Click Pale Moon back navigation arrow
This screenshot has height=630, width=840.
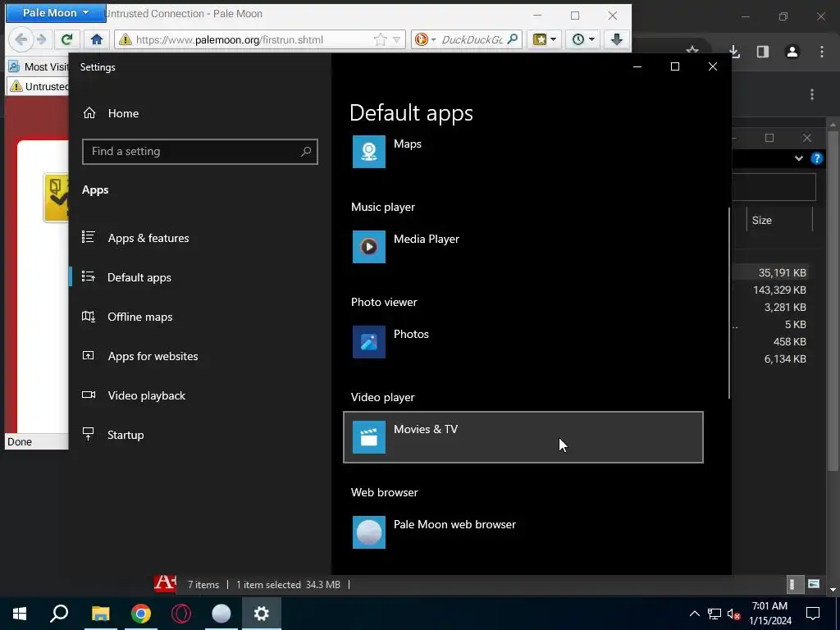[x=21, y=39]
